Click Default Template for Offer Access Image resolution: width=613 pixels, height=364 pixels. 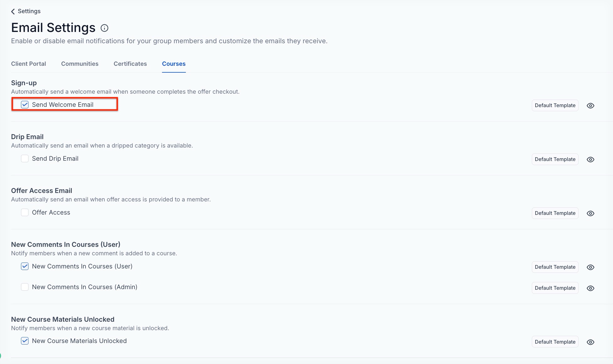pyautogui.click(x=555, y=213)
